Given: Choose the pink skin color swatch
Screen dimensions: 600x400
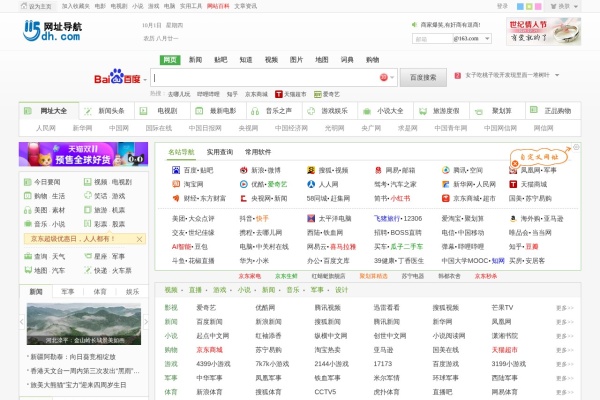Looking at the screenshot, I should pos(538,7).
